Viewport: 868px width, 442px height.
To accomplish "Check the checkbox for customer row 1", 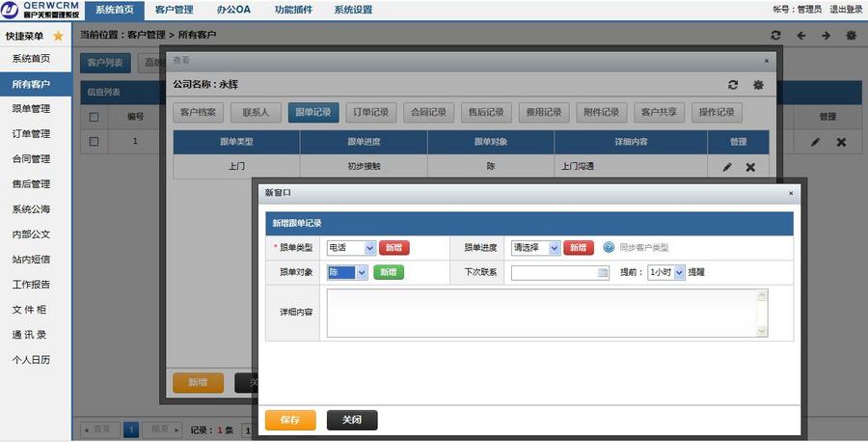I will [x=94, y=142].
